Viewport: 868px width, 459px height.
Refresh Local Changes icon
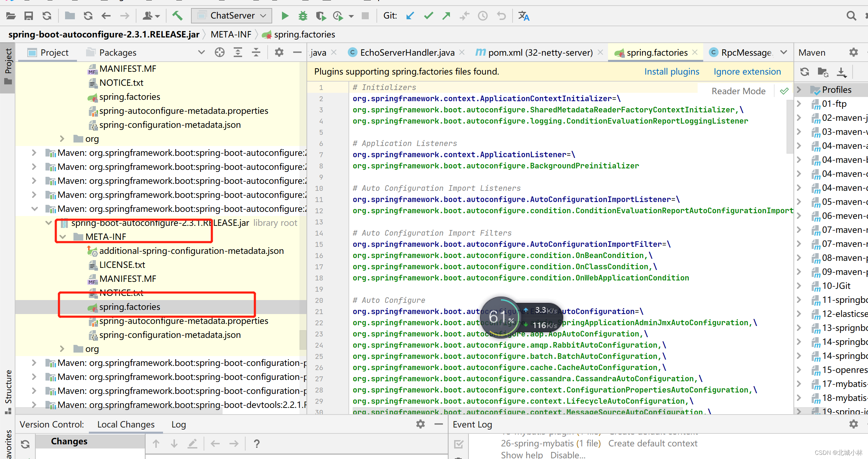click(x=25, y=444)
